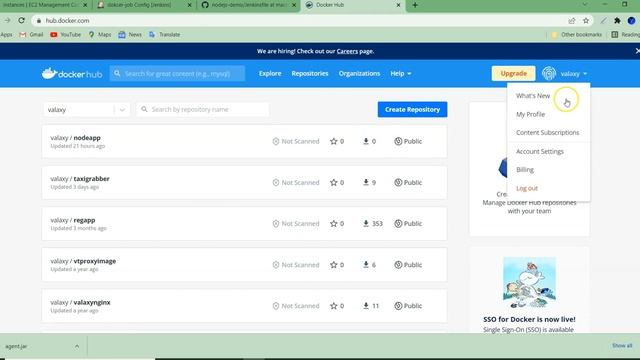This screenshot has width=640, height=360.
Task: Click the Public visibility icon for valaxynginx
Action: pyautogui.click(x=398, y=306)
